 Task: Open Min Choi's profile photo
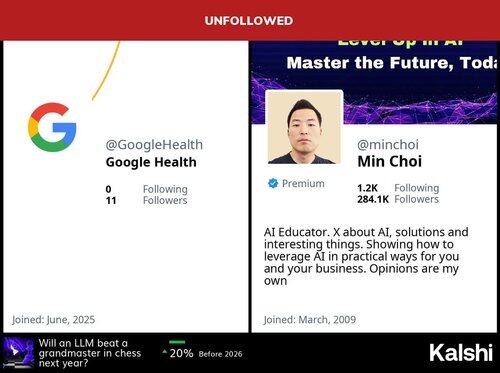tap(304, 127)
